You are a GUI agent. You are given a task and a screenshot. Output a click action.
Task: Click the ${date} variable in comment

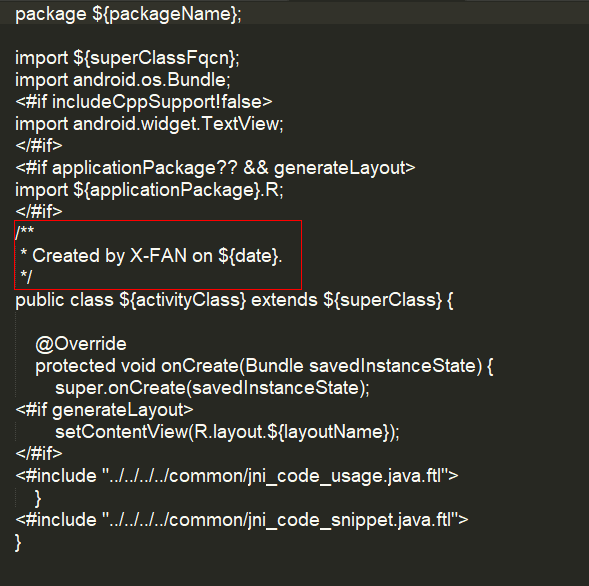pos(249,256)
